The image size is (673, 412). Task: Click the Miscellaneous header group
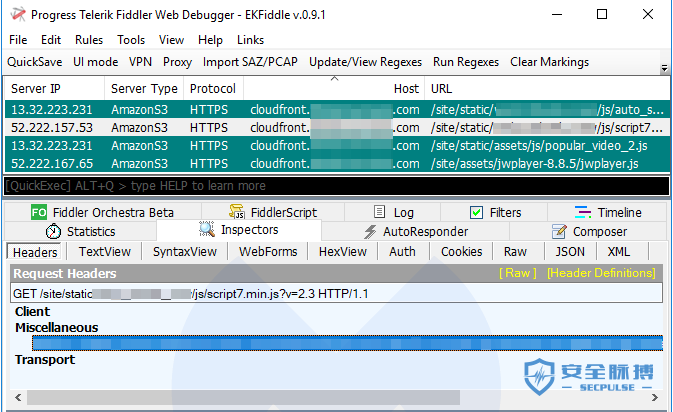[56, 328]
